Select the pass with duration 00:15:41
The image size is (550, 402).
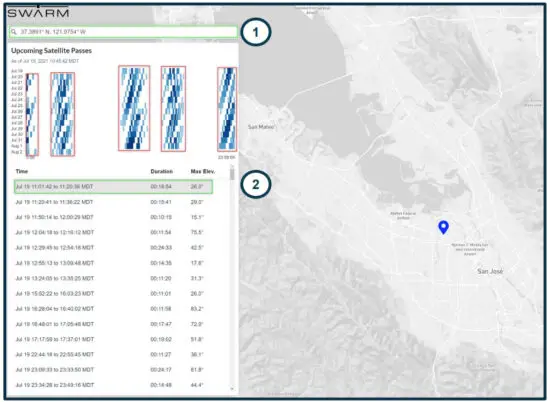coord(113,202)
